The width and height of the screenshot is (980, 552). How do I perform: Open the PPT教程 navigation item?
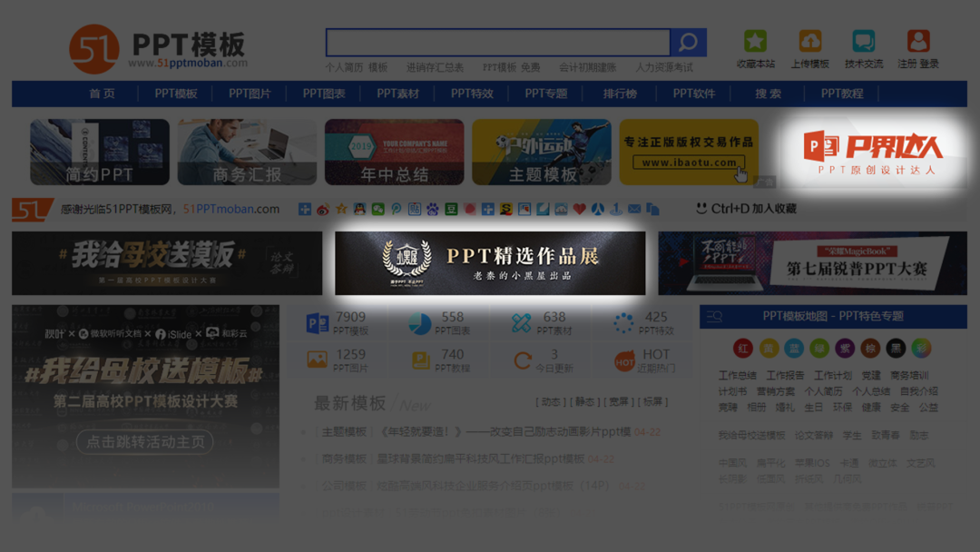[x=842, y=94]
